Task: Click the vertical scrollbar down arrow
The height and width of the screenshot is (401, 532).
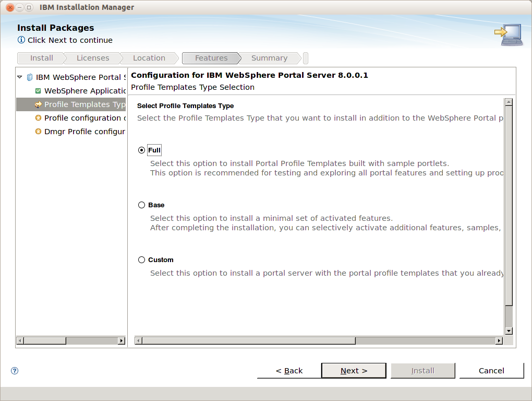Action: tap(509, 331)
